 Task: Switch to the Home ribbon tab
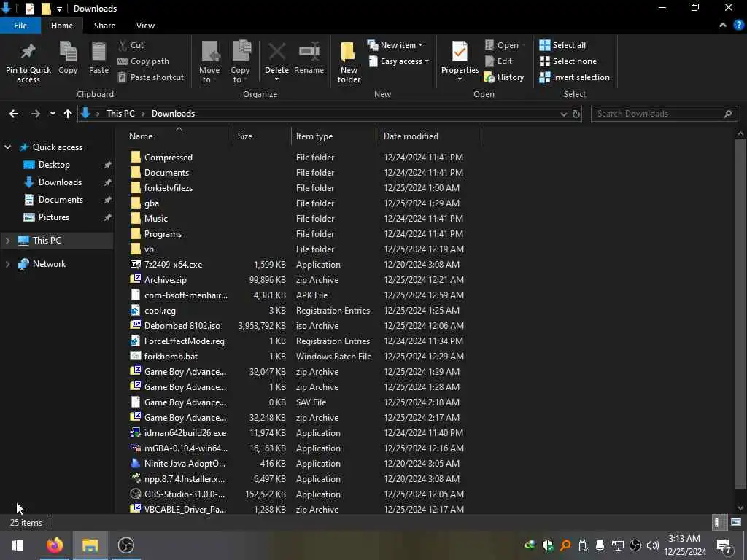tap(62, 26)
